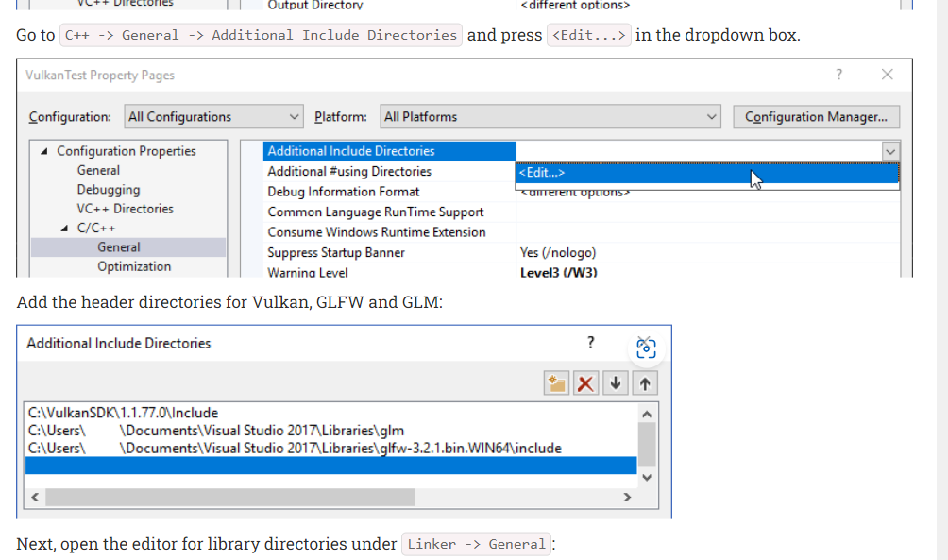Click the Configuration Manager button
948x560 pixels.
click(x=816, y=117)
